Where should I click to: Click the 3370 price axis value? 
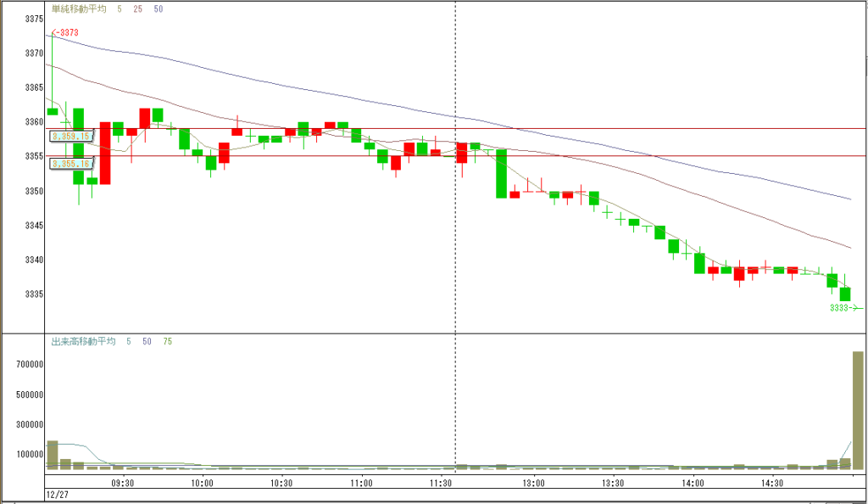coord(34,53)
